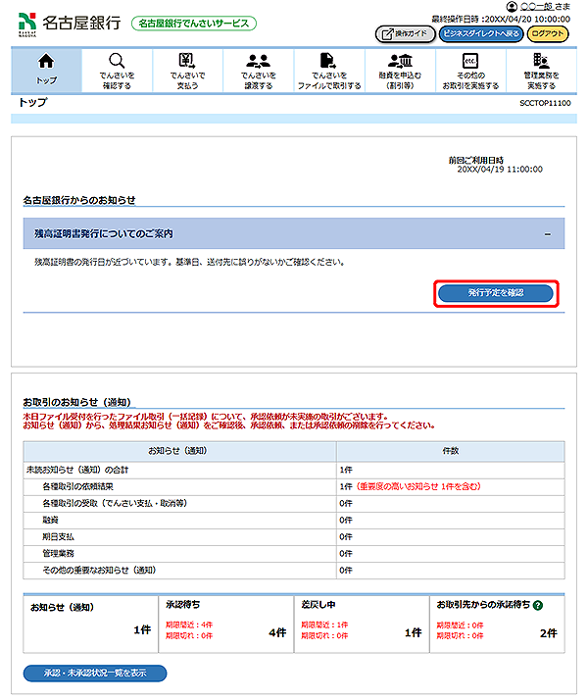The height and width of the screenshot is (700, 588).
Task: Open the 操作ガイド guide
Action: pos(405,33)
